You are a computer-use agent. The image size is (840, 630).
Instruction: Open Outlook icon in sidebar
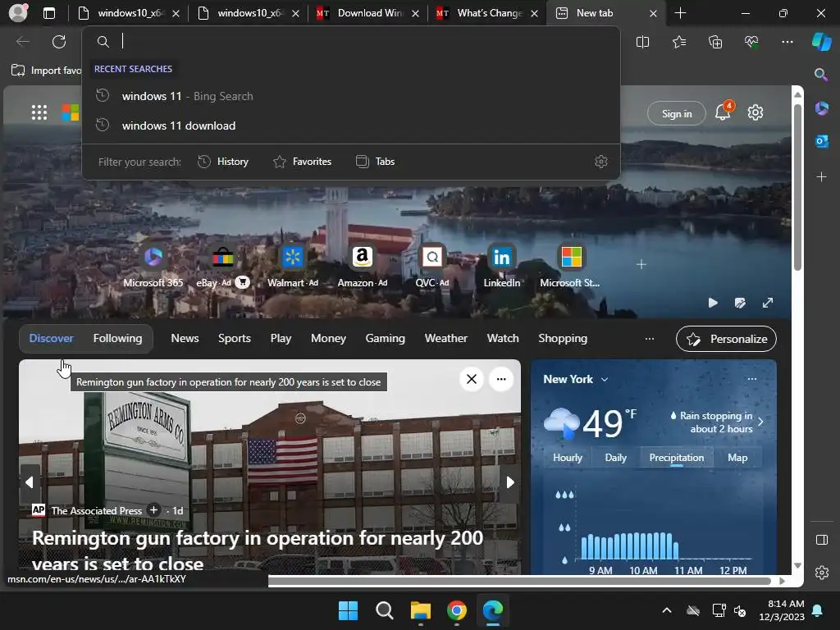pyautogui.click(x=821, y=141)
